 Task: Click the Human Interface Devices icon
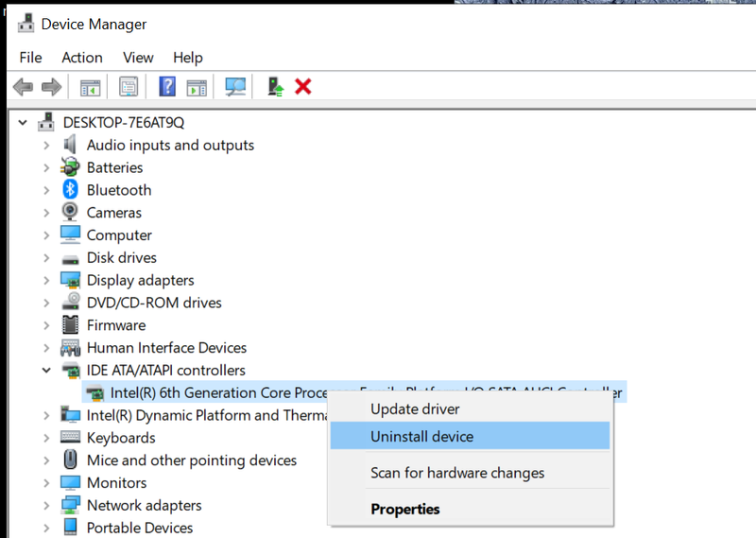click(70, 347)
